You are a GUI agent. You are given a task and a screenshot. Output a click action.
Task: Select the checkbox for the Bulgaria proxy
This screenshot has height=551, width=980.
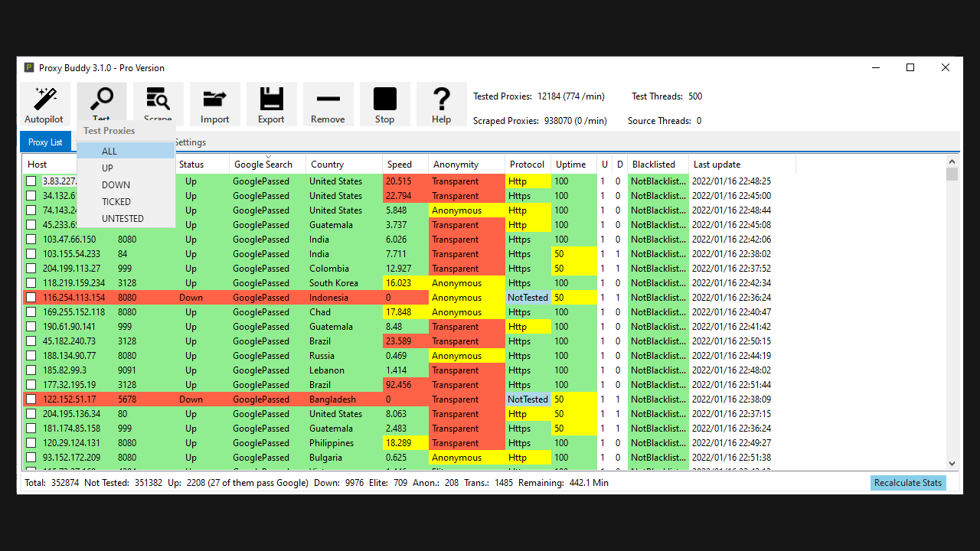click(30, 457)
